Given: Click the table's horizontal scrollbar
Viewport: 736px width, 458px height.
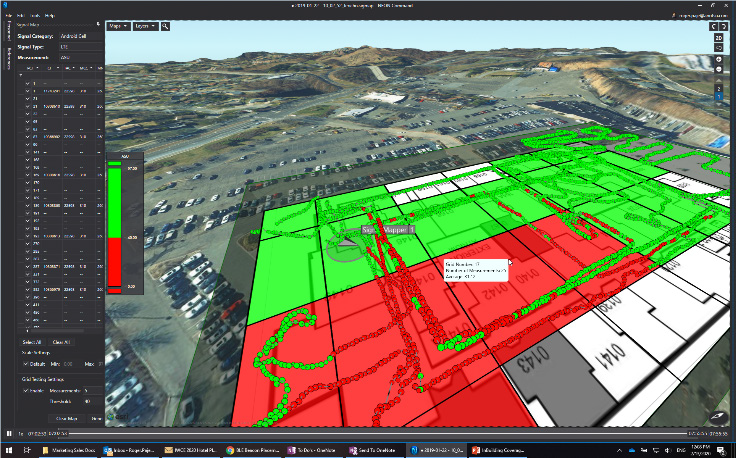Looking at the screenshot, I should 57,331.
